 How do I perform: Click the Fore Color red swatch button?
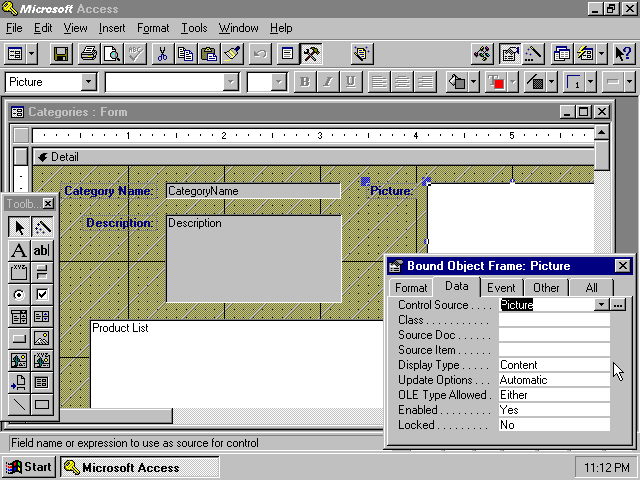(496, 82)
